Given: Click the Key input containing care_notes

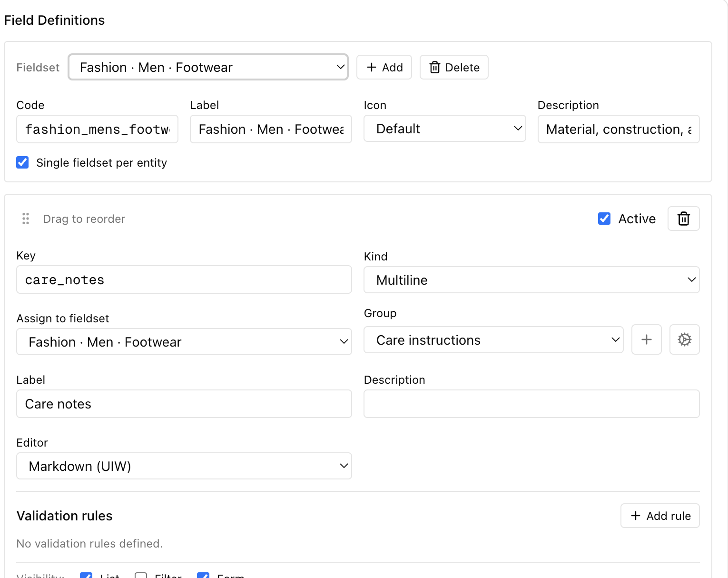Looking at the screenshot, I should [184, 279].
